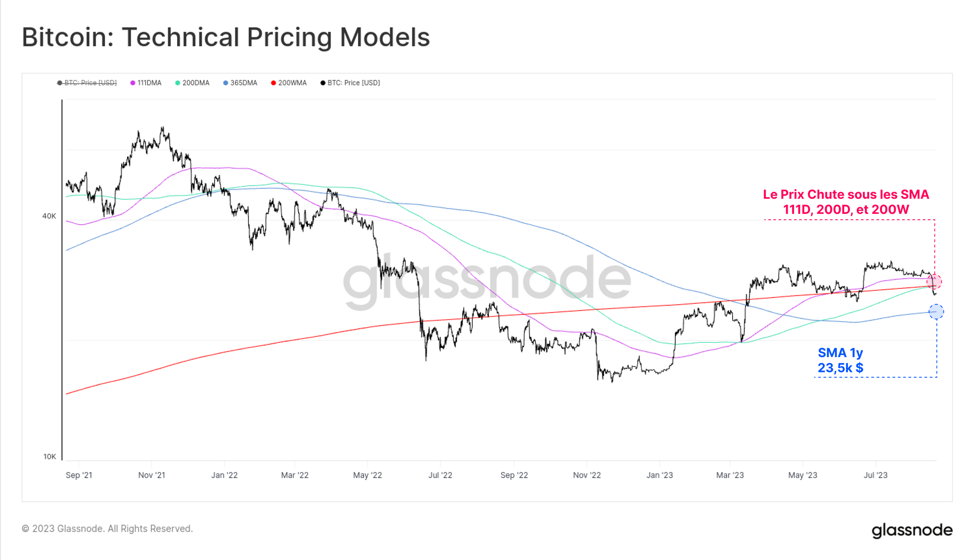Click the green 200DMA legend dot
The height and width of the screenshot is (560, 973).
point(178,83)
